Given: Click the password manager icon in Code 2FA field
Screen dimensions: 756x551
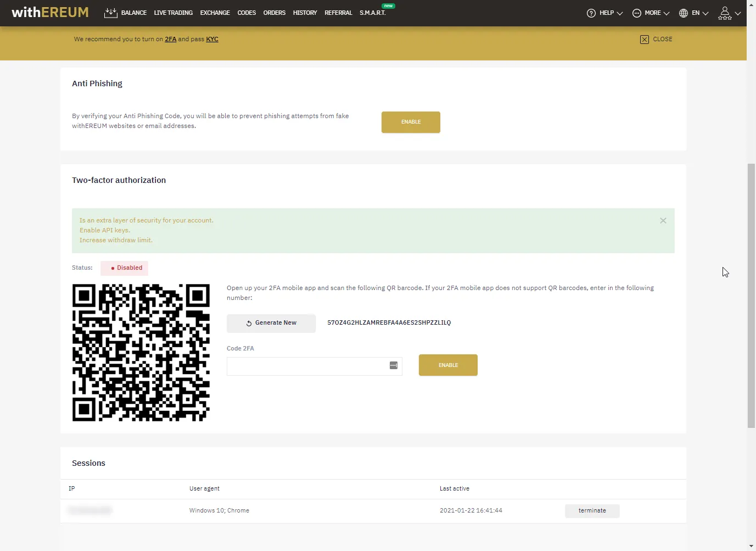Looking at the screenshot, I should pos(394,366).
